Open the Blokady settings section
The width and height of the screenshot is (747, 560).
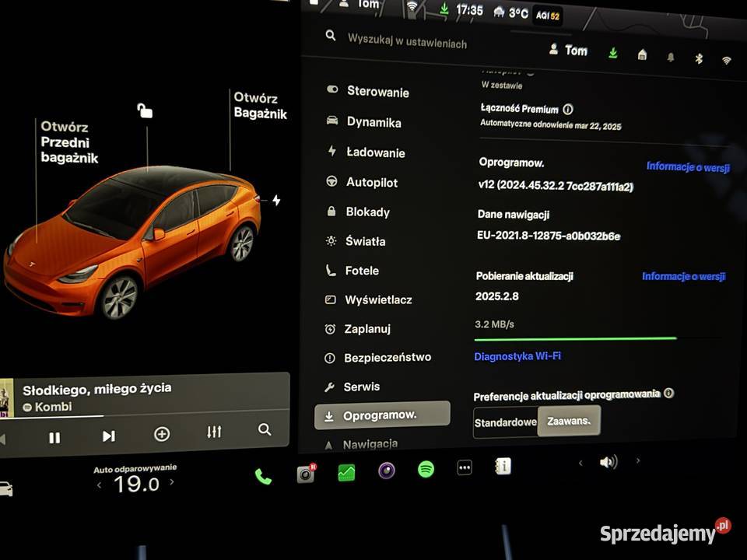(358, 212)
